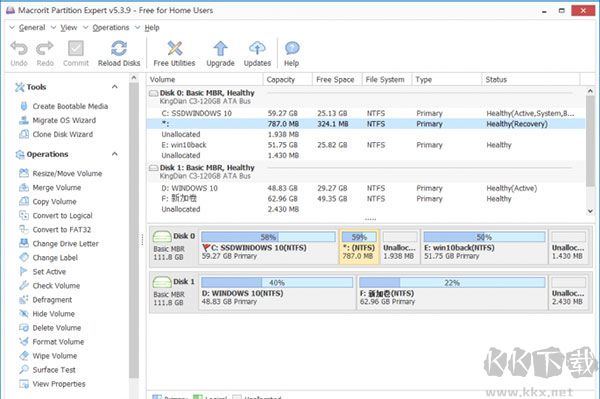This screenshot has width=600, height=399.
Task: Collapse the Operations section chevron
Action: [115, 154]
